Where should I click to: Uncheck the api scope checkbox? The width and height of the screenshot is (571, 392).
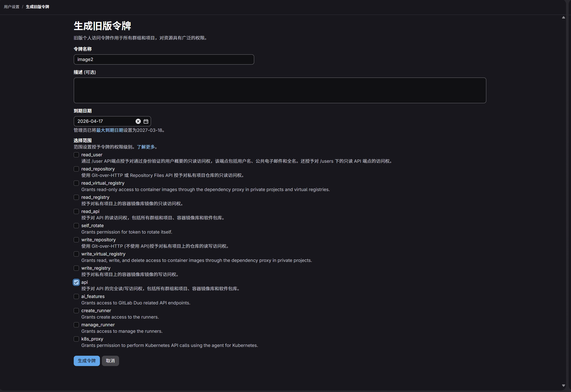(x=76, y=283)
